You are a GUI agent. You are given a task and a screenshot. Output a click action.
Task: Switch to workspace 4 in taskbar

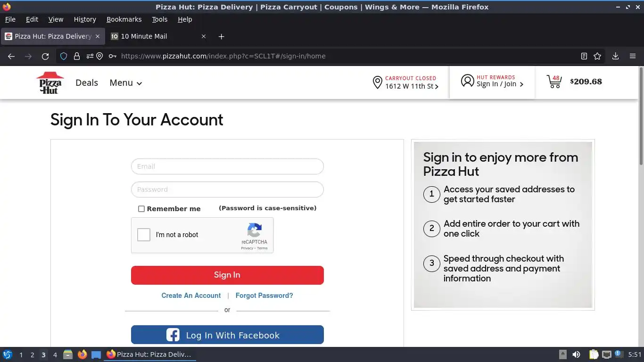(x=55, y=355)
